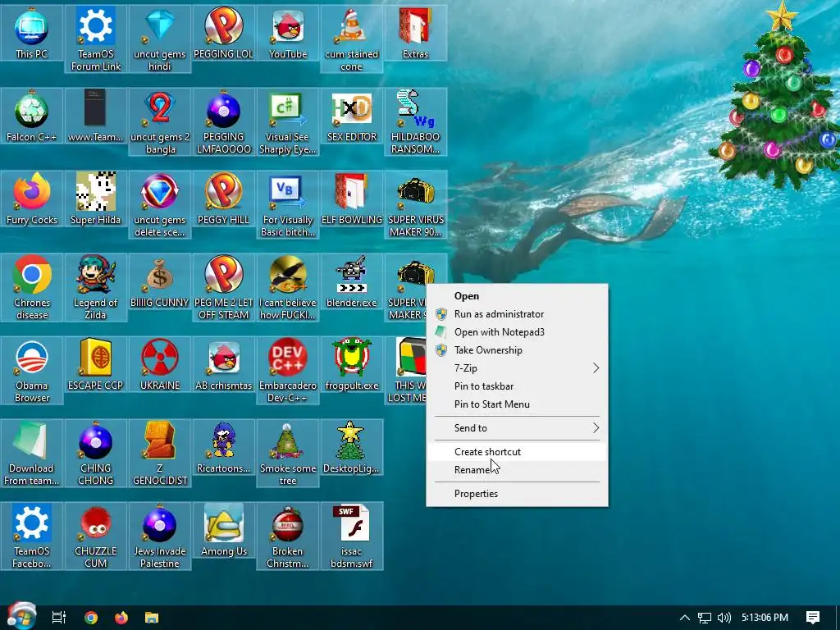This screenshot has width=840, height=630.
Task: Open File Explorer from the taskbar
Action: pyautogui.click(x=152, y=618)
